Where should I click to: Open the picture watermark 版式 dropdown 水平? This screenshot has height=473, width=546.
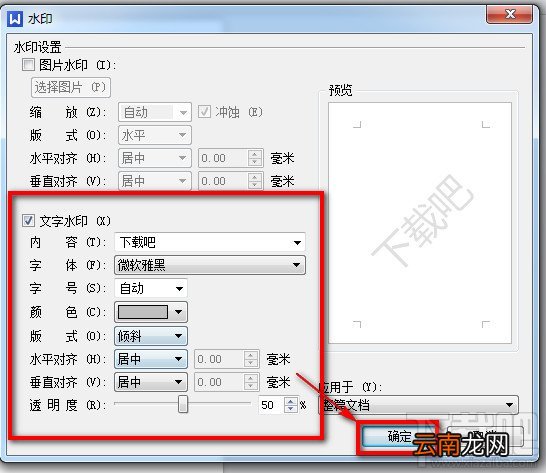[155, 135]
